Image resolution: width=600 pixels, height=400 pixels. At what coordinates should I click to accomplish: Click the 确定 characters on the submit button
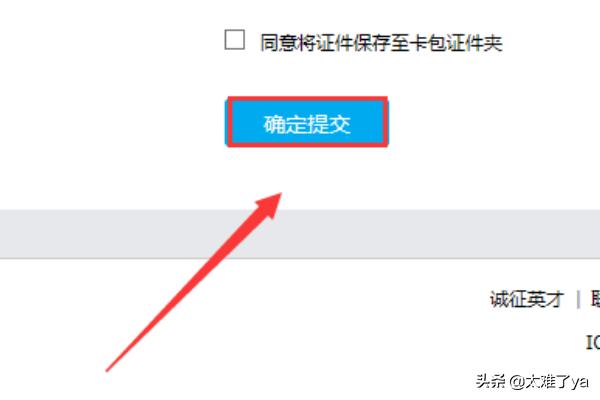pos(285,124)
